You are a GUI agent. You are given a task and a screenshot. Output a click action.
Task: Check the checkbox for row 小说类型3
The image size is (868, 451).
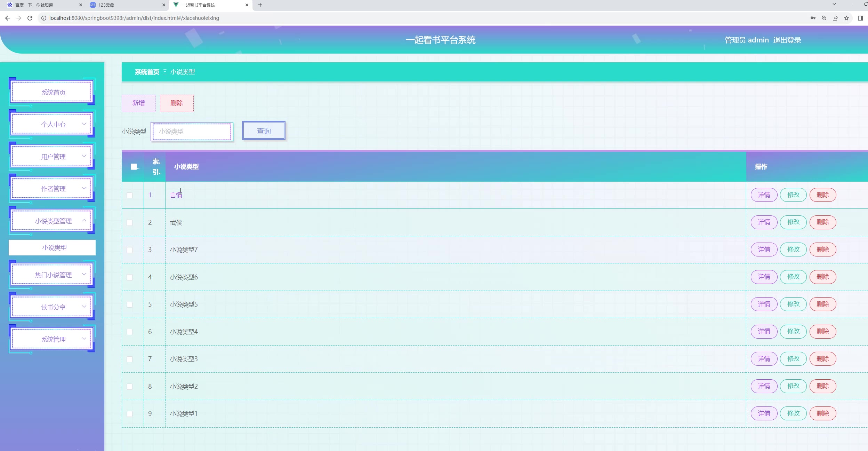pos(130,359)
